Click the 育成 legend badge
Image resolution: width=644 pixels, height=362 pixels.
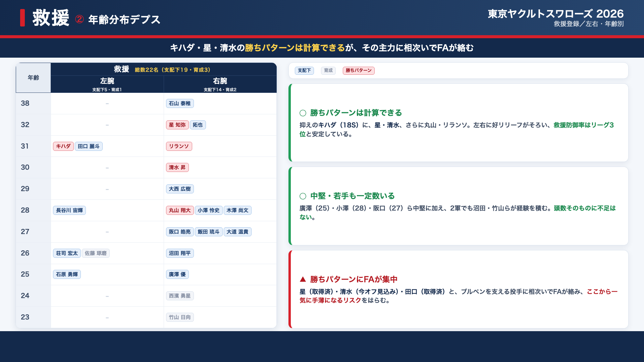coord(328,71)
